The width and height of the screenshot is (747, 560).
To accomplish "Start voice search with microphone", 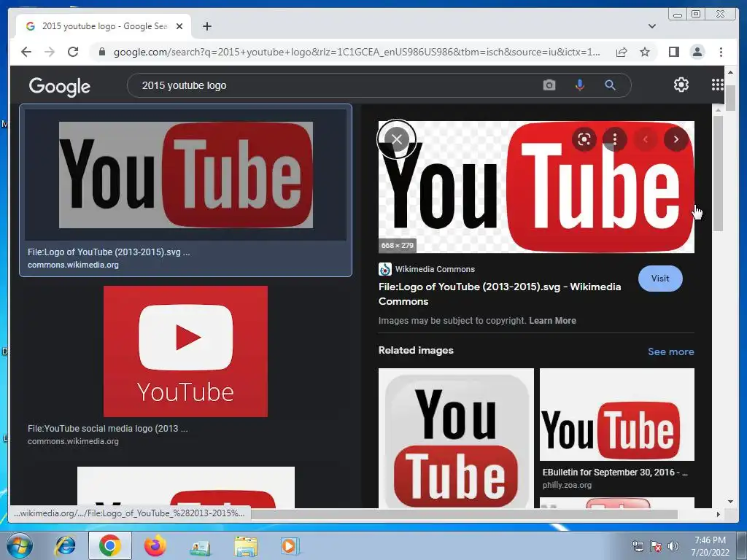I will (x=580, y=85).
